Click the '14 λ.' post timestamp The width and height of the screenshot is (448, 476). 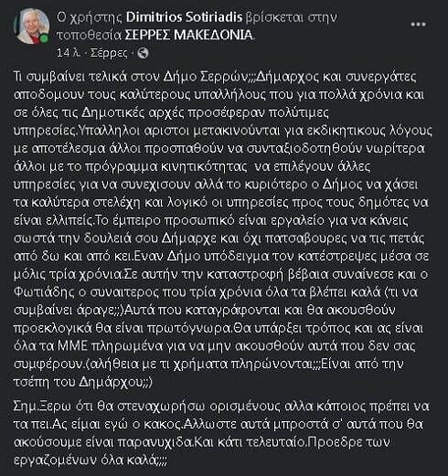point(69,53)
